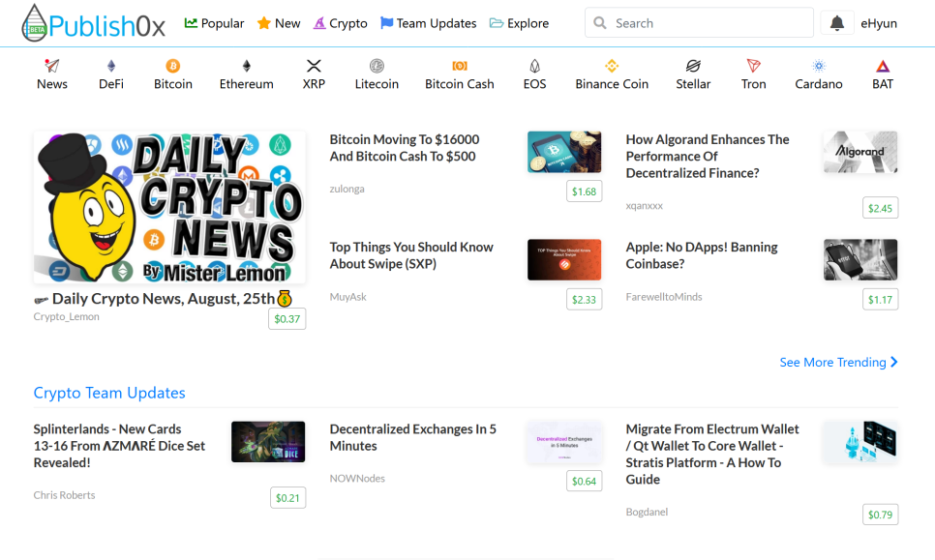Click the Explore folder icon

(497, 23)
